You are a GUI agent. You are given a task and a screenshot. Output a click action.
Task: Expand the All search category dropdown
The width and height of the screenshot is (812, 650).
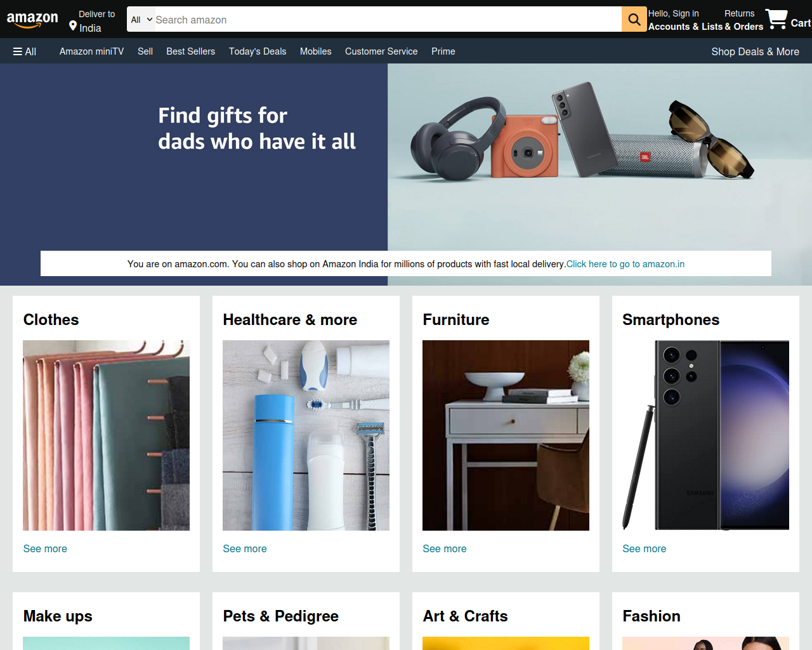pos(141,19)
